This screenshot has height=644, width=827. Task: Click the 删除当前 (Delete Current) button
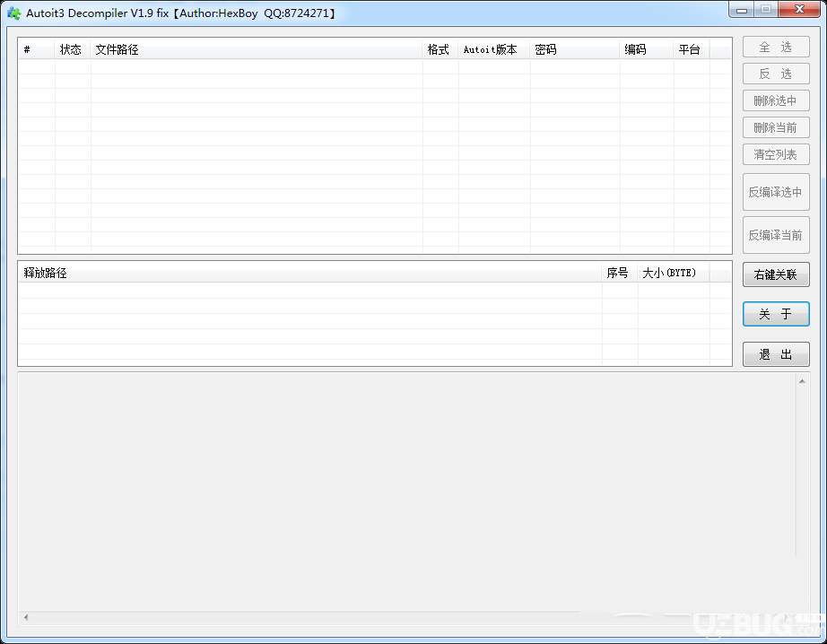pos(776,127)
